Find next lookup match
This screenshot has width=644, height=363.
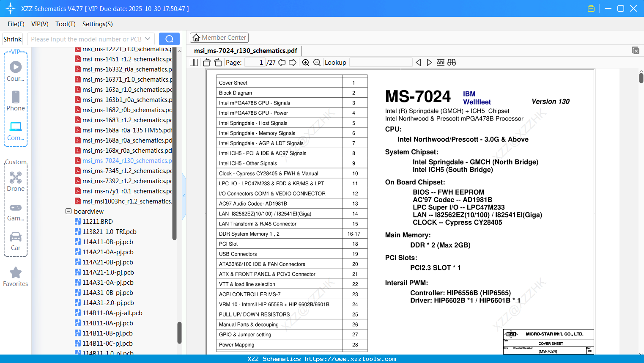pyautogui.click(x=429, y=63)
